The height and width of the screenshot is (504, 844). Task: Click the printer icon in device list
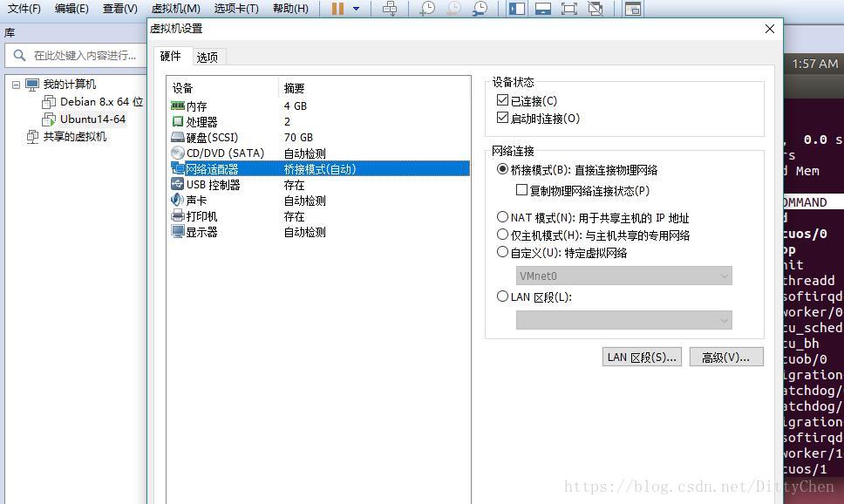tap(178, 216)
